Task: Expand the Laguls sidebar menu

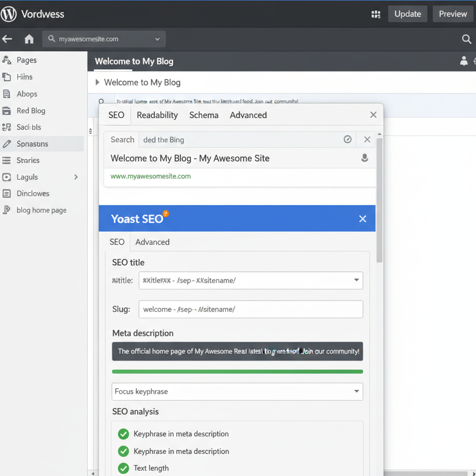Action: click(76, 177)
